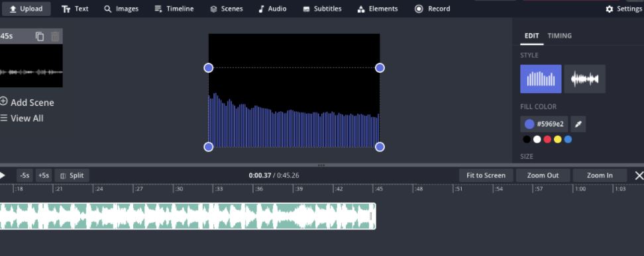Jump back with -5s button
This screenshot has width=644, height=256.
click(x=25, y=175)
